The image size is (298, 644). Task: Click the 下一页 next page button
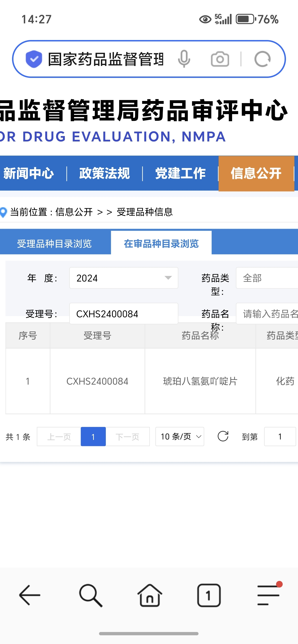coord(128,436)
